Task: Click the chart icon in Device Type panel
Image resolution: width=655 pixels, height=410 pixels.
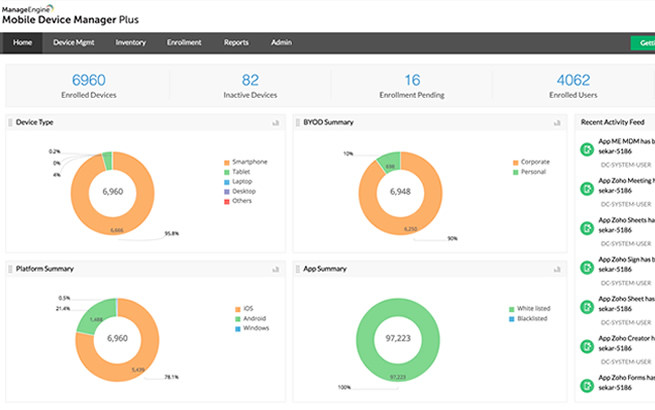Action: (x=276, y=123)
